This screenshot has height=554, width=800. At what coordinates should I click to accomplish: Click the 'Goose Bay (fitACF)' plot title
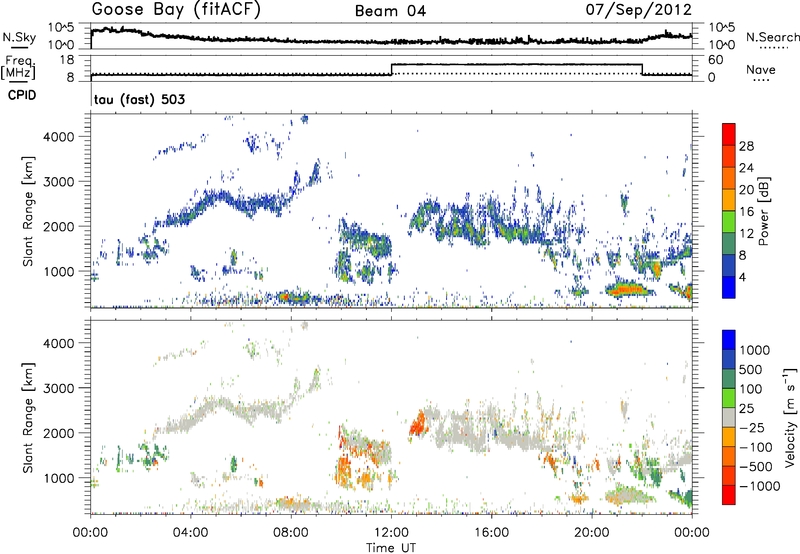click(176, 9)
